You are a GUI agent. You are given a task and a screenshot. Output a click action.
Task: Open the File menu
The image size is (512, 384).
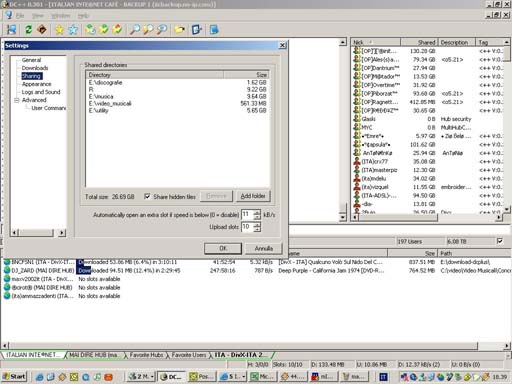click(20, 16)
